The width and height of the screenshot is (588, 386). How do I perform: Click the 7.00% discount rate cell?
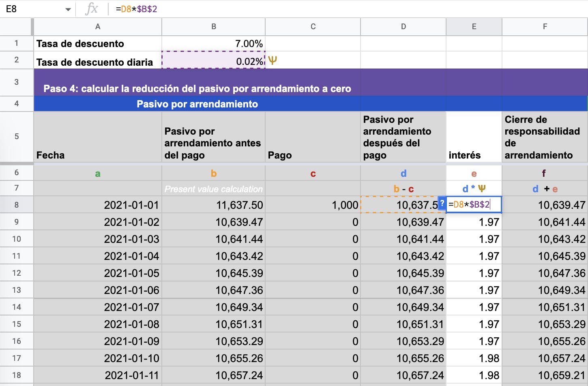(x=214, y=44)
